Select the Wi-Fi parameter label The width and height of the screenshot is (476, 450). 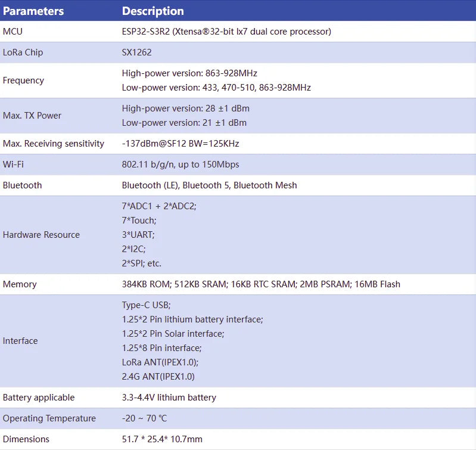click(x=13, y=165)
